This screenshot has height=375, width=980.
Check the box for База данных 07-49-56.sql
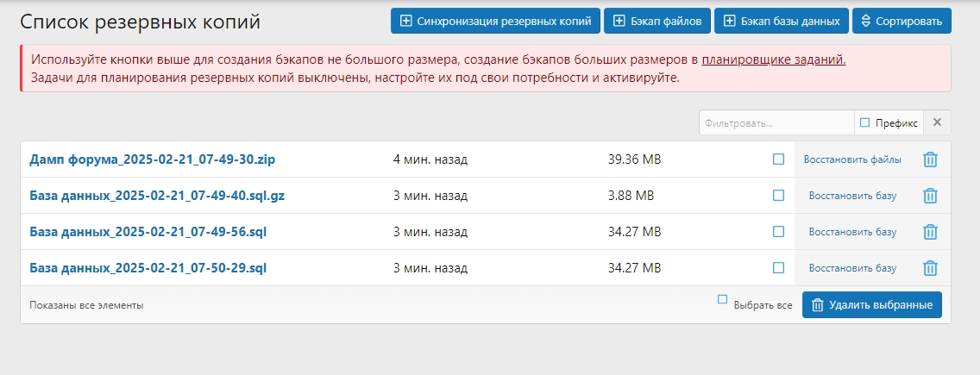(779, 232)
